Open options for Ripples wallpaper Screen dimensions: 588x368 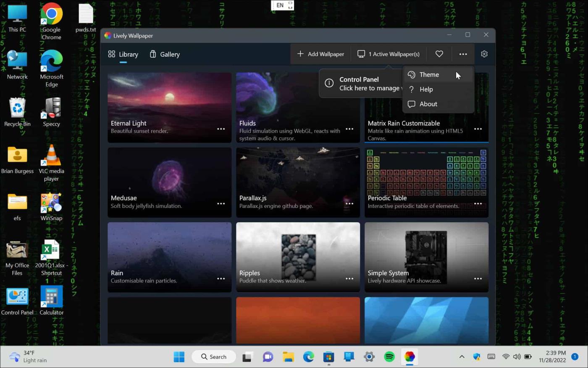click(x=349, y=279)
